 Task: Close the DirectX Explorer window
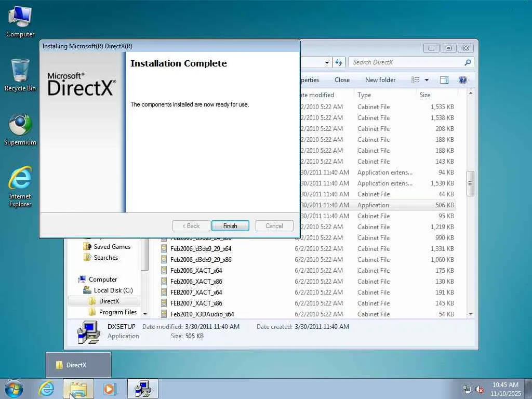pyautogui.click(x=466, y=48)
